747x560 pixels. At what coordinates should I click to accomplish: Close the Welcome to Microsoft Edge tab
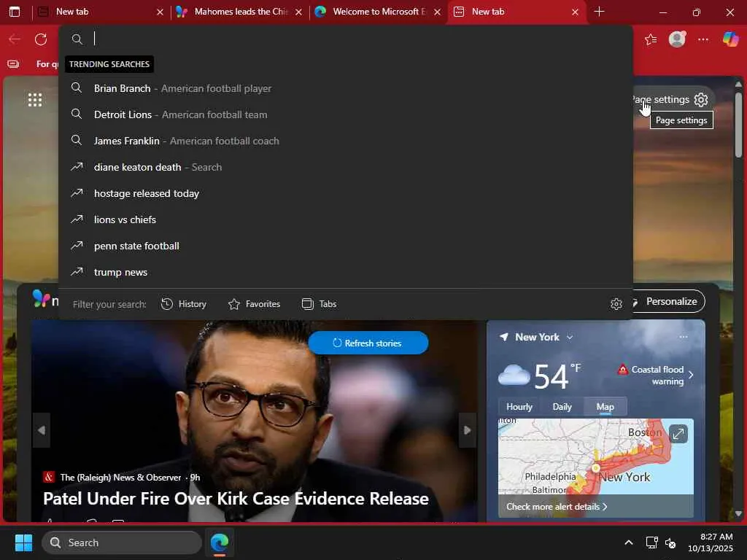coord(437,12)
